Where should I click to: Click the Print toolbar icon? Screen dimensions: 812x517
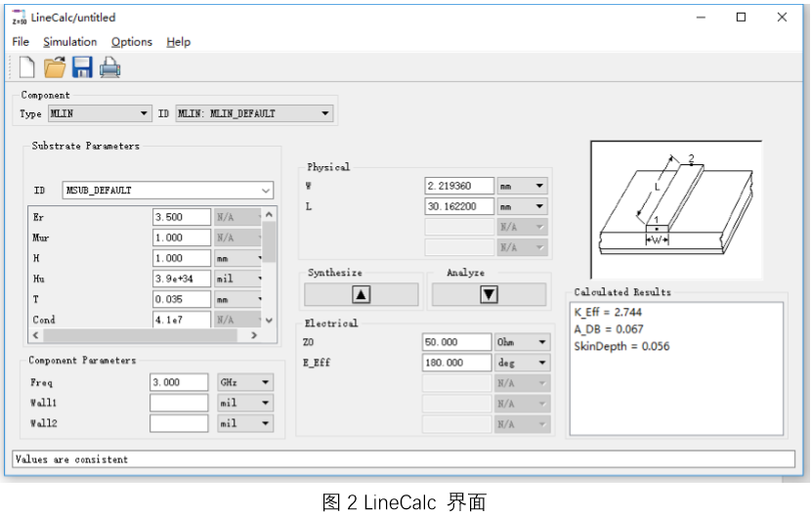point(109,67)
